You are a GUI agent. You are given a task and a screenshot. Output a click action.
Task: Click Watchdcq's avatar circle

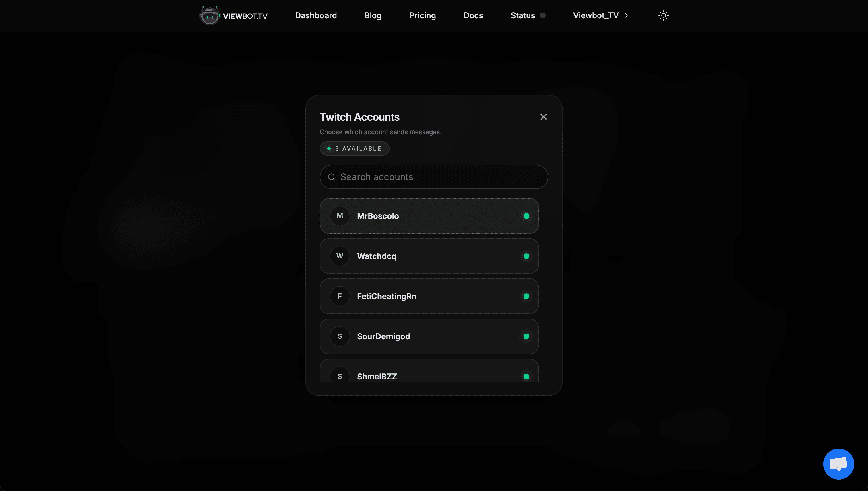click(340, 256)
